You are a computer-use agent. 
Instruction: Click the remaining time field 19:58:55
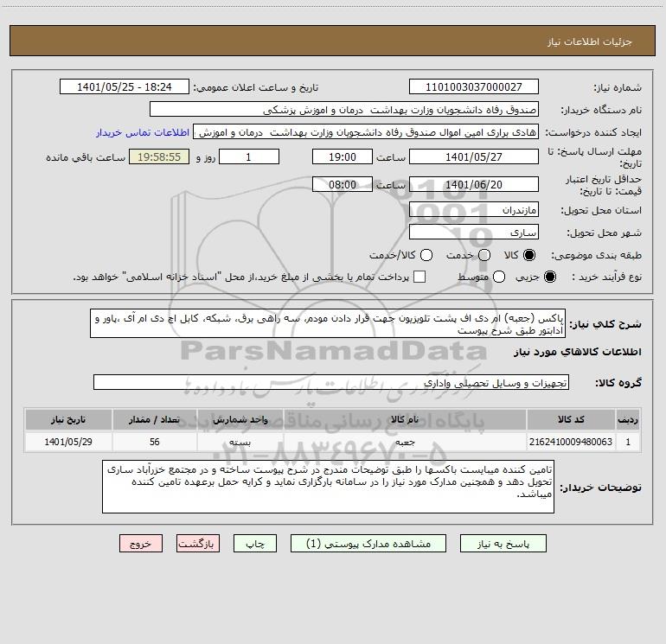[159, 156]
